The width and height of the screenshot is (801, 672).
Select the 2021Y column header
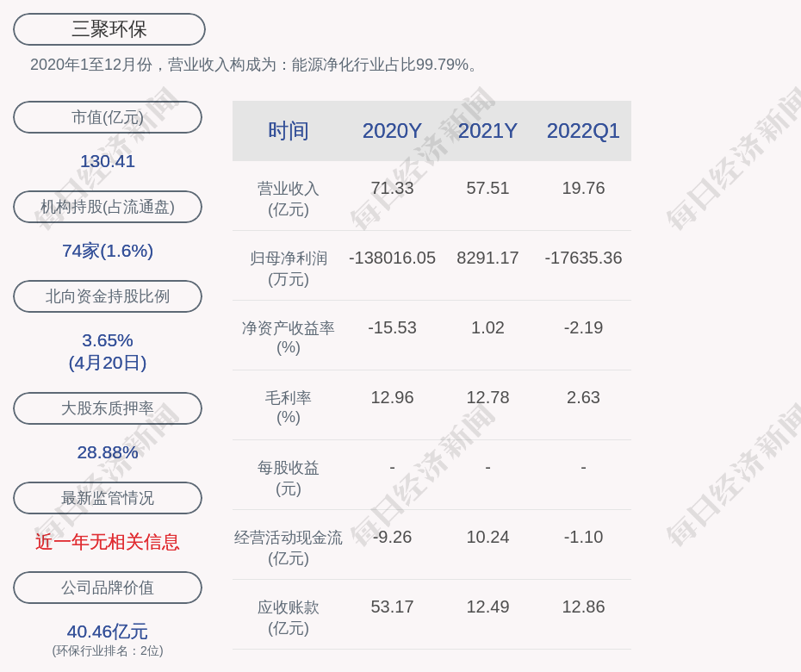pos(487,131)
